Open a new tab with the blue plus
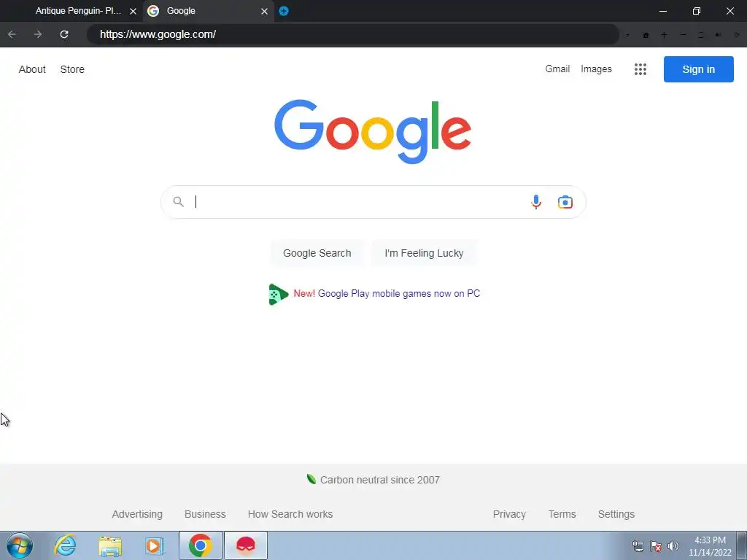The height and width of the screenshot is (560, 747). click(x=284, y=11)
